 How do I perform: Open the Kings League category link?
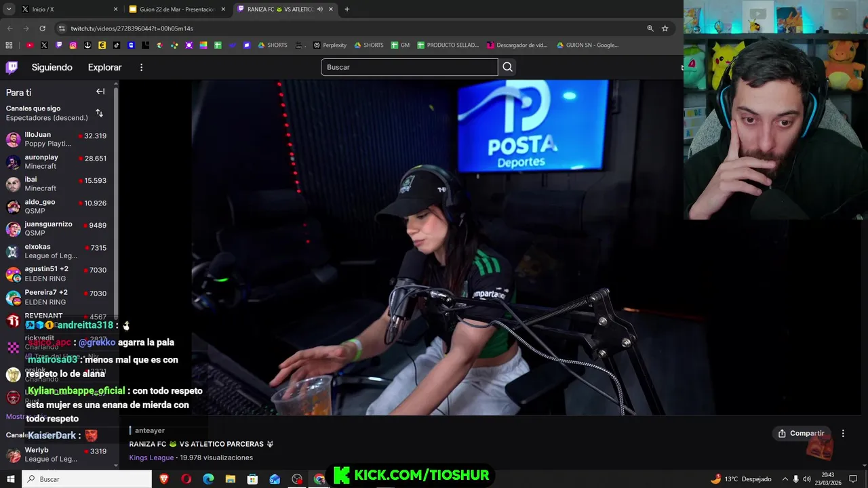151,457
